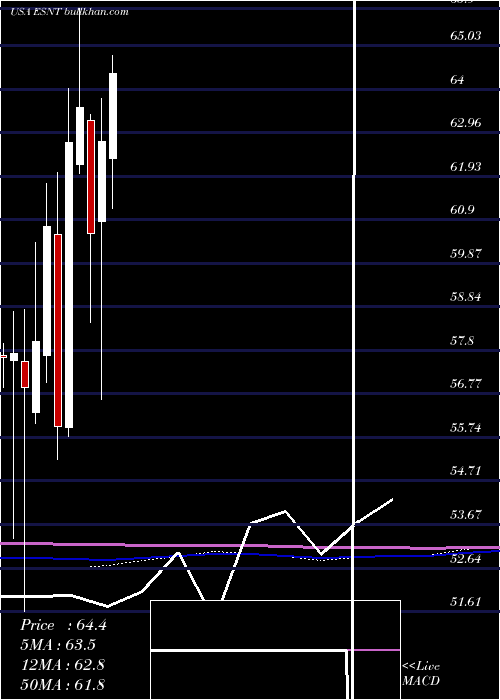Viewport: 500px width, 700px height.
Task: Click the 53.67 price axis label
Action: 466,515
